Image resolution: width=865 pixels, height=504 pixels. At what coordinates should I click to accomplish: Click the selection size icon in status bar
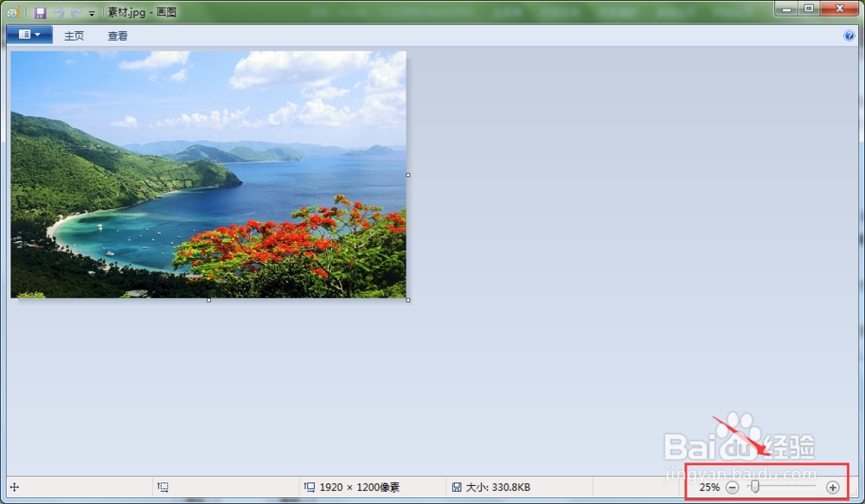[163, 487]
